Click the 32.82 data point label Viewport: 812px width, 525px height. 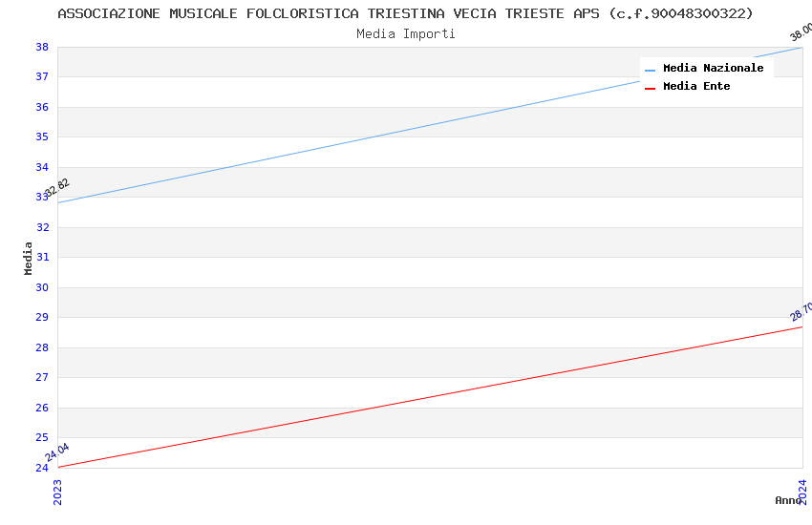coord(57,188)
